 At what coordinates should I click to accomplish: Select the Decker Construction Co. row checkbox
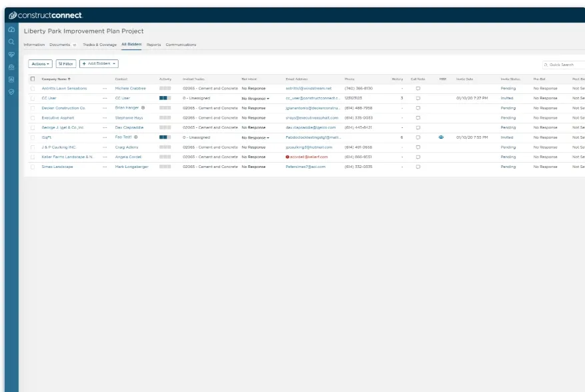[33, 108]
